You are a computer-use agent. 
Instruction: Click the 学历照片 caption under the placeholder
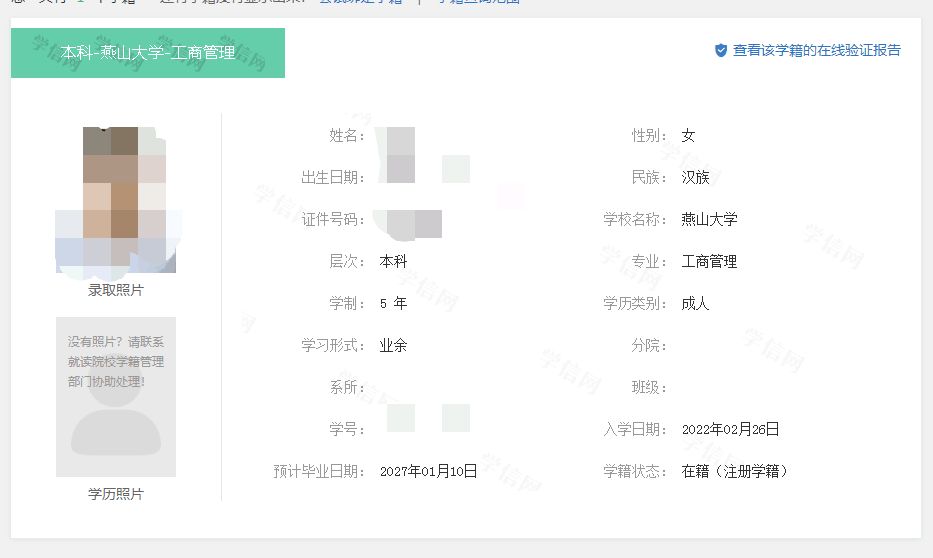pyautogui.click(x=116, y=494)
